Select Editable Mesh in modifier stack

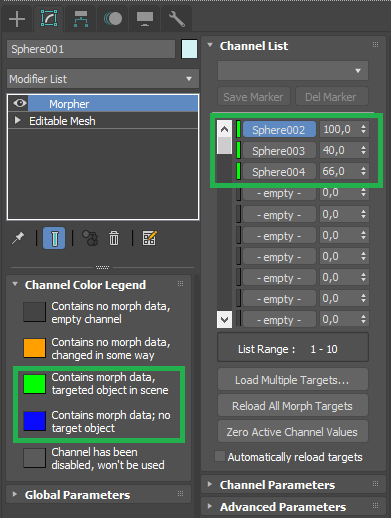pos(62,121)
